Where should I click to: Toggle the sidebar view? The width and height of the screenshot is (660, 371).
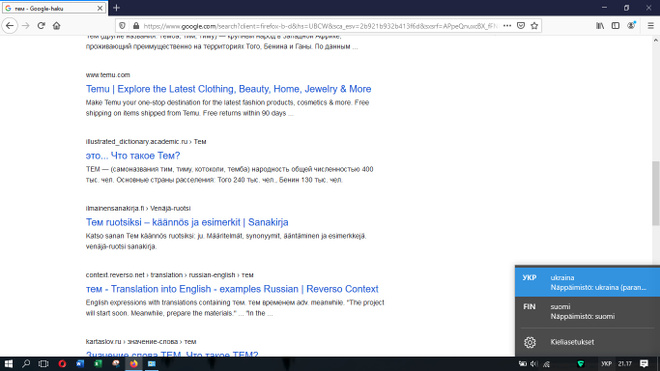click(x=615, y=26)
